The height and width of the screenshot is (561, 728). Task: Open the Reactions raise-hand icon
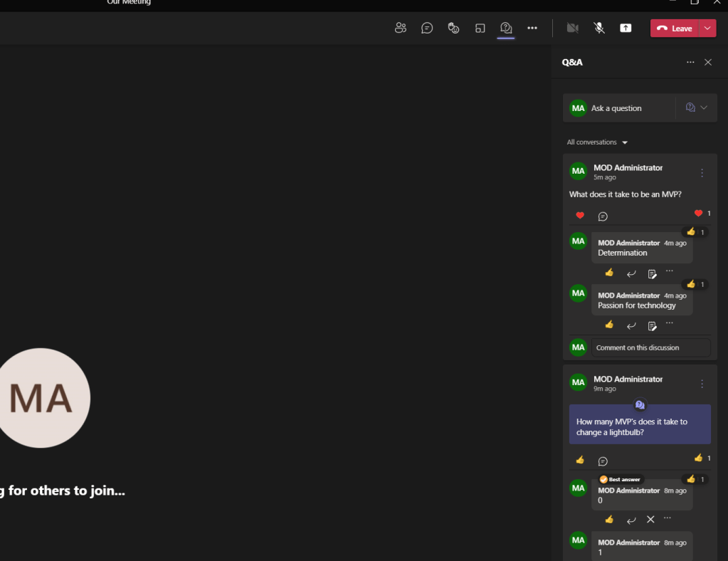(x=453, y=28)
